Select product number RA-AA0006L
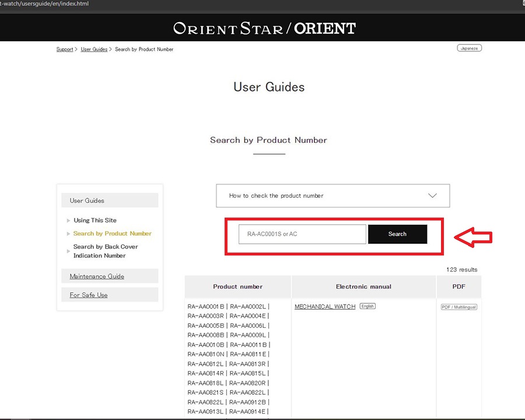The height and width of the screenshot is (420, 525). tap(248, 325)
